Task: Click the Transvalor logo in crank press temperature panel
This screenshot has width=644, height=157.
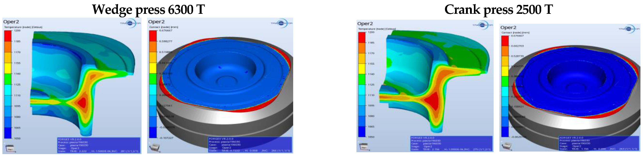Action: click(483, 25)
